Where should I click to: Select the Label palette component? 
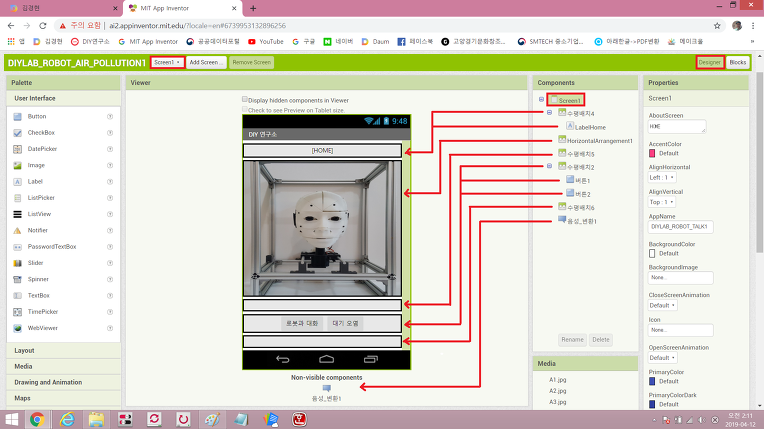click(35, 181)
